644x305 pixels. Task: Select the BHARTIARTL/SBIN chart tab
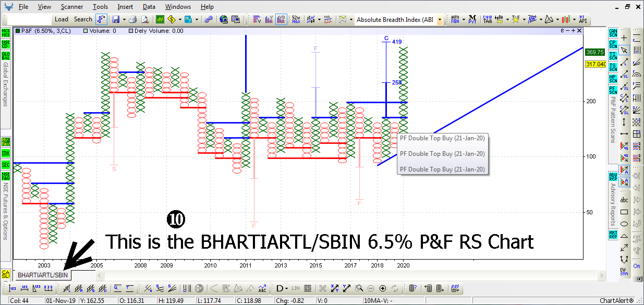tap(43, 275)
